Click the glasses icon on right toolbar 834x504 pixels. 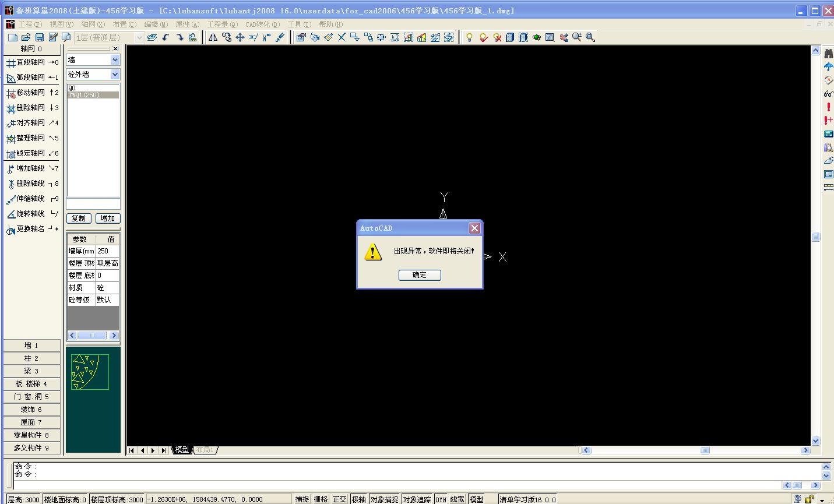point(828,94)
